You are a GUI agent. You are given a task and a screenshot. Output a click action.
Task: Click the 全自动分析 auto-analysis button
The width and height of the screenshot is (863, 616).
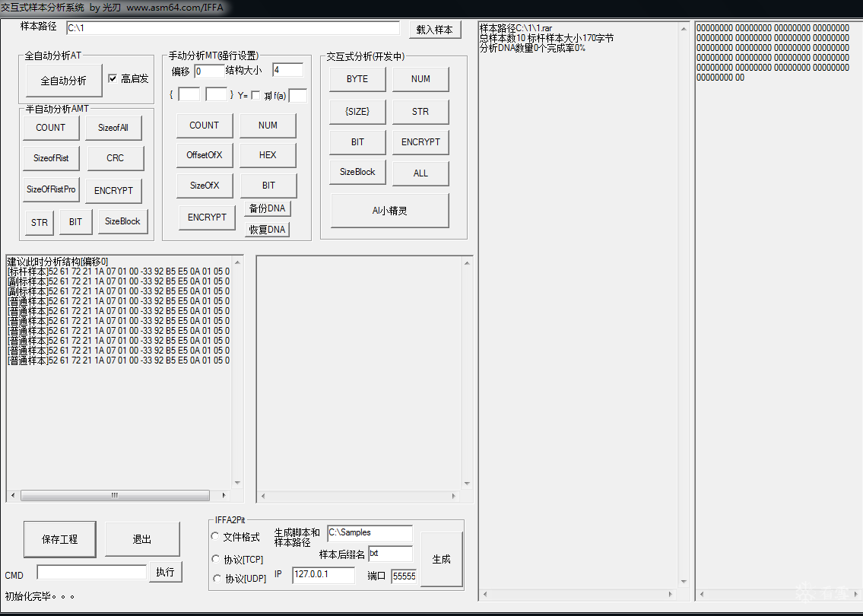(64, 81)
